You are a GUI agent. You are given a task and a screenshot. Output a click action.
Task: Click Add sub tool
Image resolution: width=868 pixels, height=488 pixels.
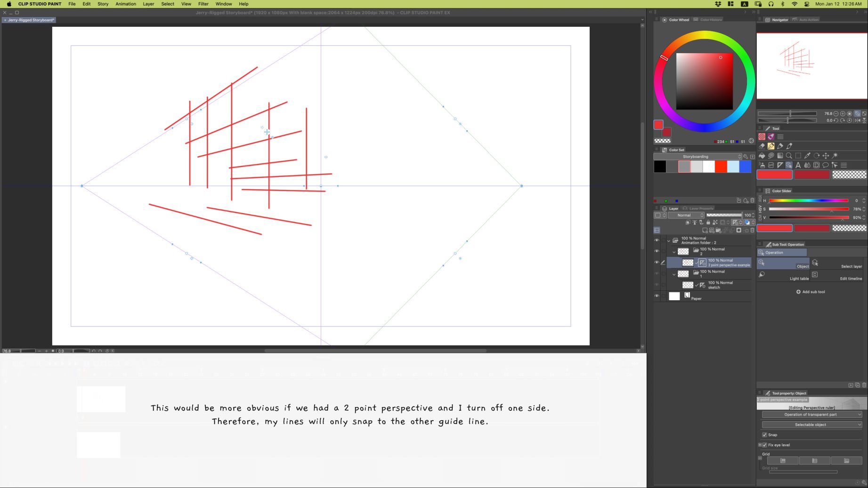click(811, 292)
